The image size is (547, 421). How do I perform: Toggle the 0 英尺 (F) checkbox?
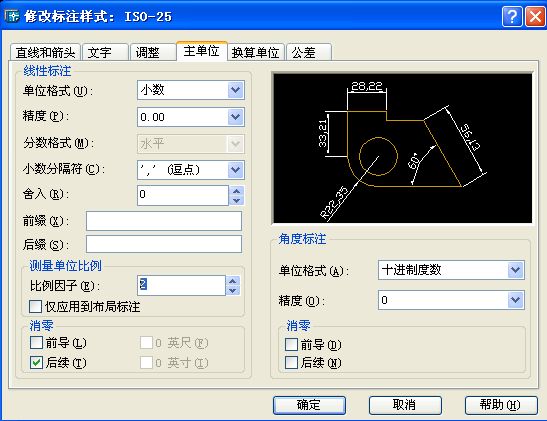click(x=146, y=343)
